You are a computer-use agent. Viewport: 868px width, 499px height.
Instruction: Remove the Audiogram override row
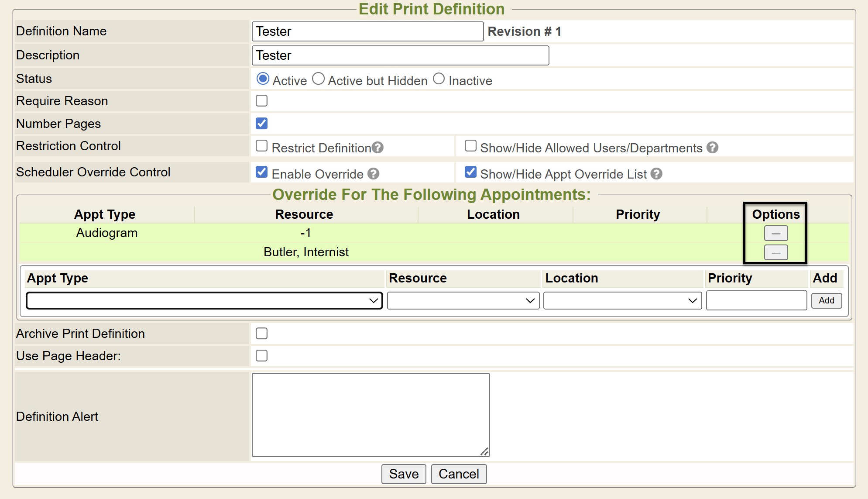point(775,233)
